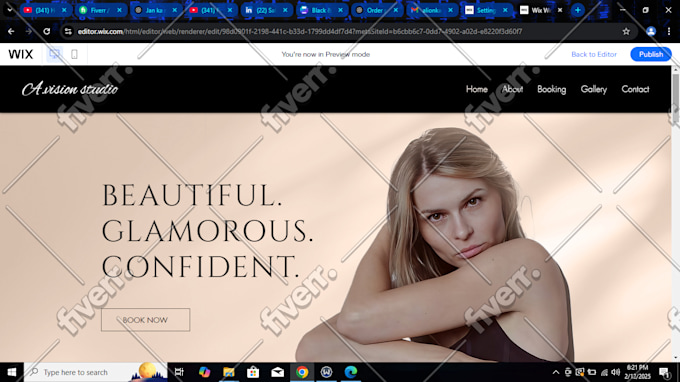Click the BOOK NOW button
The height and width of the screenshot is (382, 680).
(x=145, y=320)
